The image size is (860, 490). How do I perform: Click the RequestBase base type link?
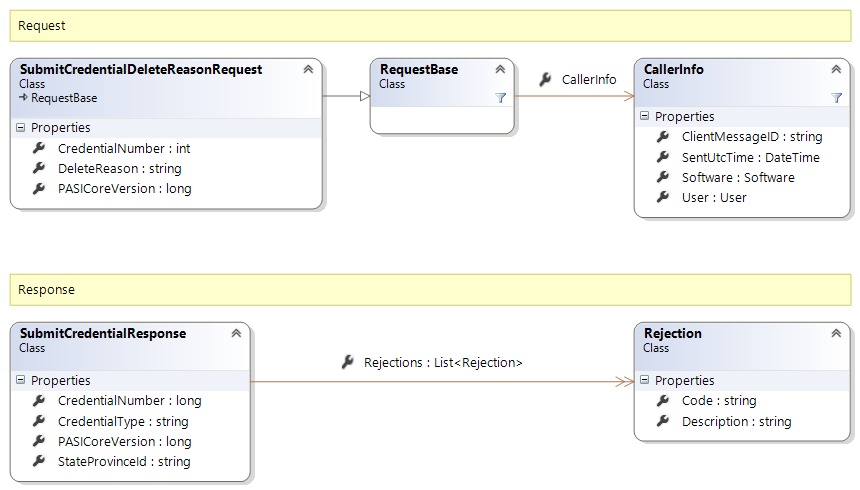[64, 98]
